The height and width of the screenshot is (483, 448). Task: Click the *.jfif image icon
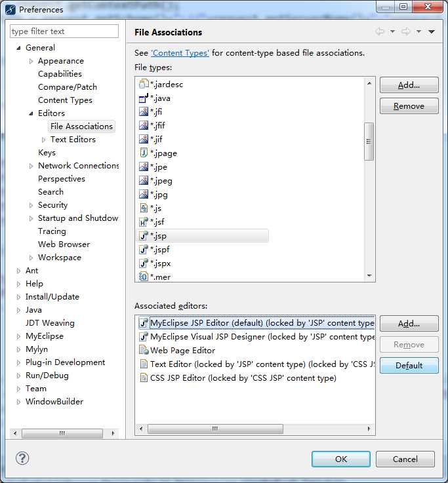(x=144, y=125)
